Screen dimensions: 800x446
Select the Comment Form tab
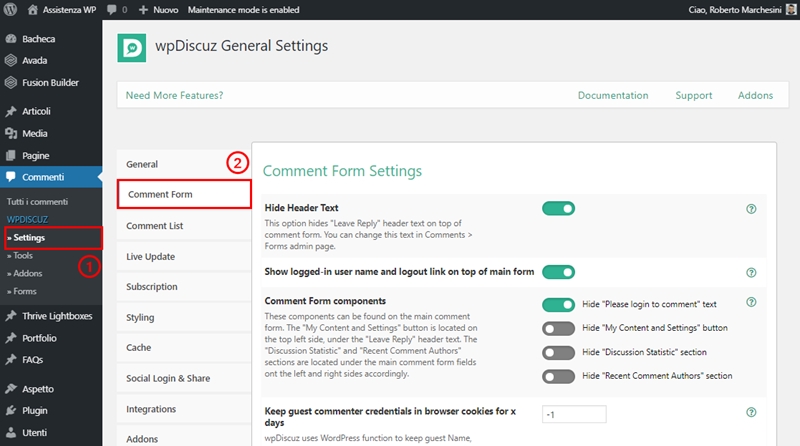(x=184, y=194)
